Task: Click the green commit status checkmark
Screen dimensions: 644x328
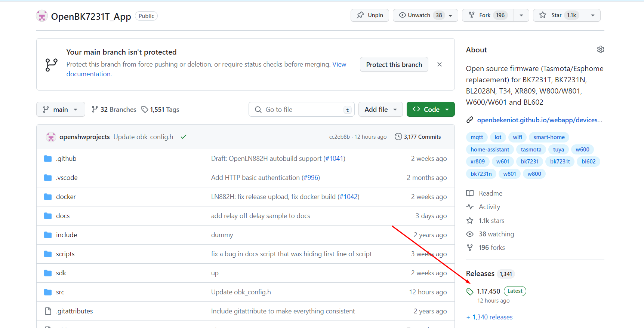Action: tap(184, 137)
